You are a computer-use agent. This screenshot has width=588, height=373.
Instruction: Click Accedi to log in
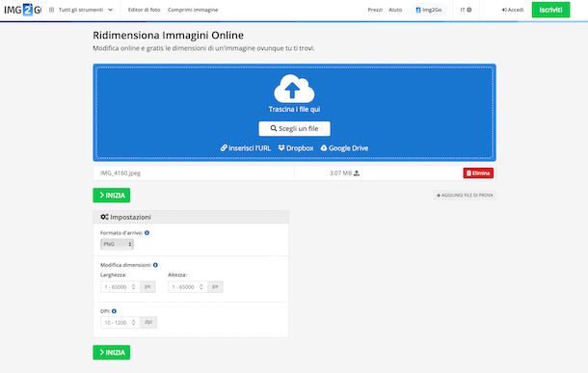click(512, 10)
